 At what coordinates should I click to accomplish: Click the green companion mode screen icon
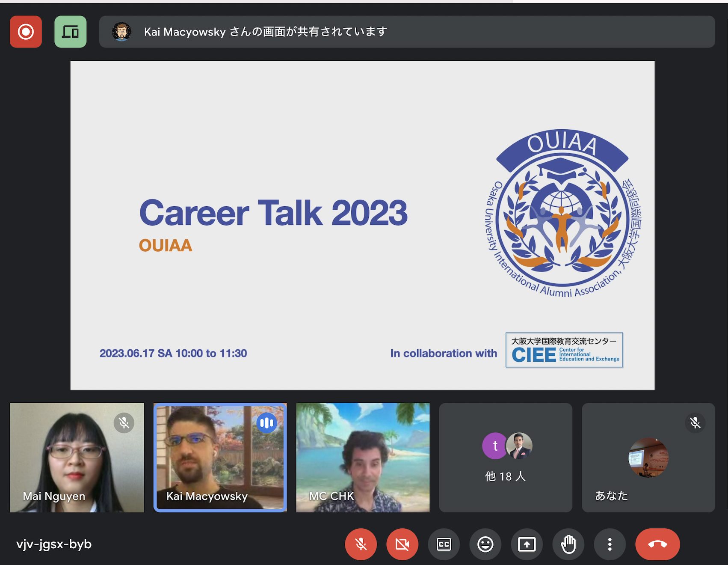tap(71, 32)
